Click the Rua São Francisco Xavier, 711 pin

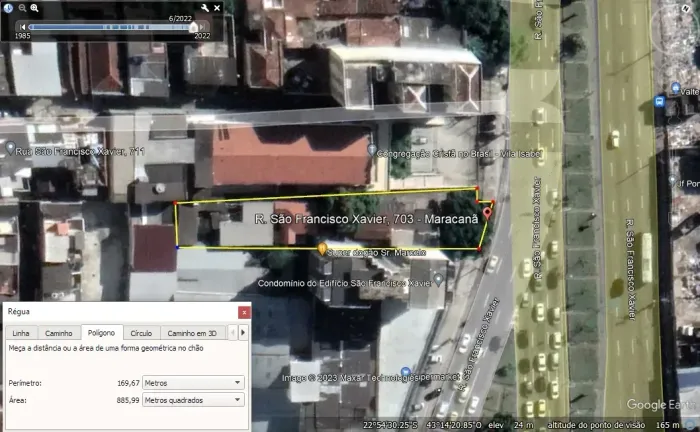point(10,147)
